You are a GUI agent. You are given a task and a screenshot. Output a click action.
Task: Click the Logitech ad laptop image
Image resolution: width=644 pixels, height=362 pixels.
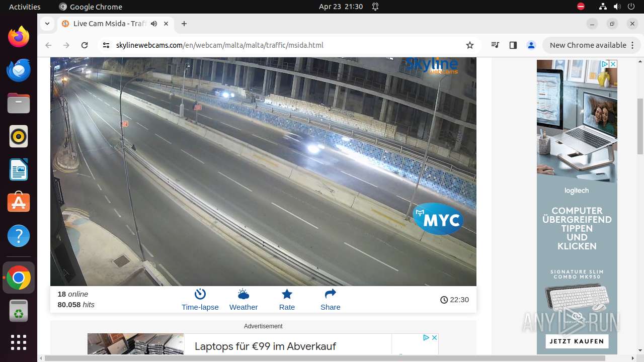[x=577, y=121]
